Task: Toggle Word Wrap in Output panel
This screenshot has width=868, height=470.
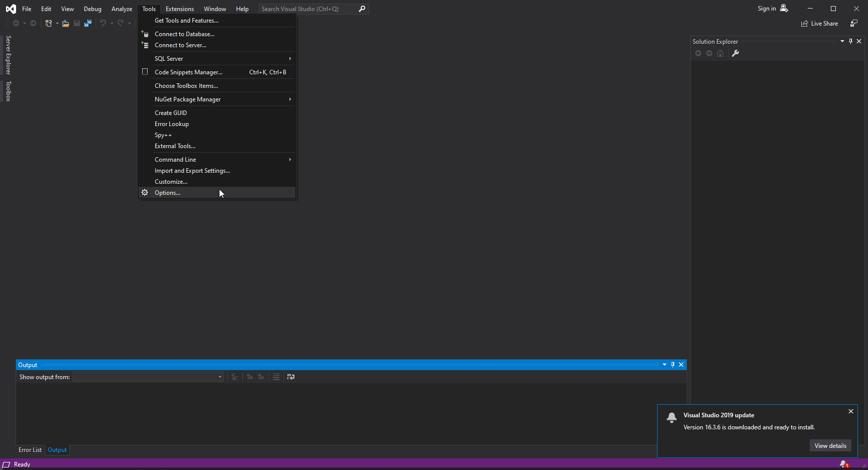Action: (x=291, y=377)
